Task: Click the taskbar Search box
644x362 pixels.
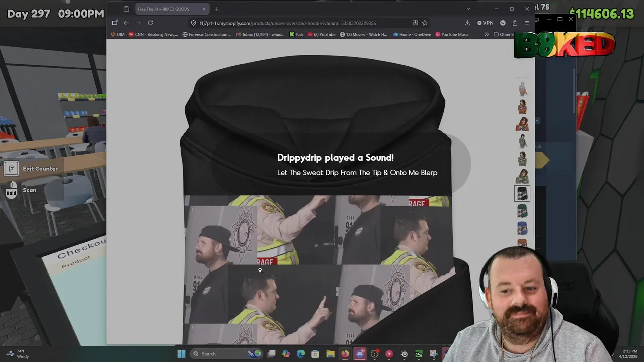Action: [226, 354]
